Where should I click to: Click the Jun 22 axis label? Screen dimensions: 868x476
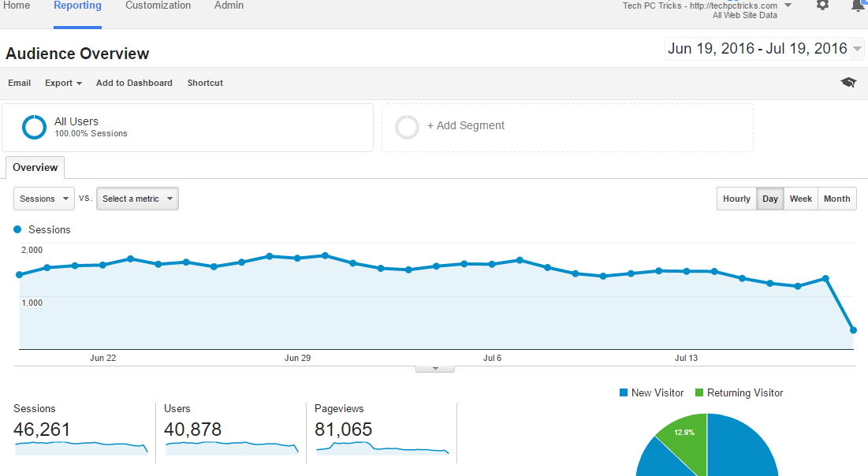[x=103, y=358]
